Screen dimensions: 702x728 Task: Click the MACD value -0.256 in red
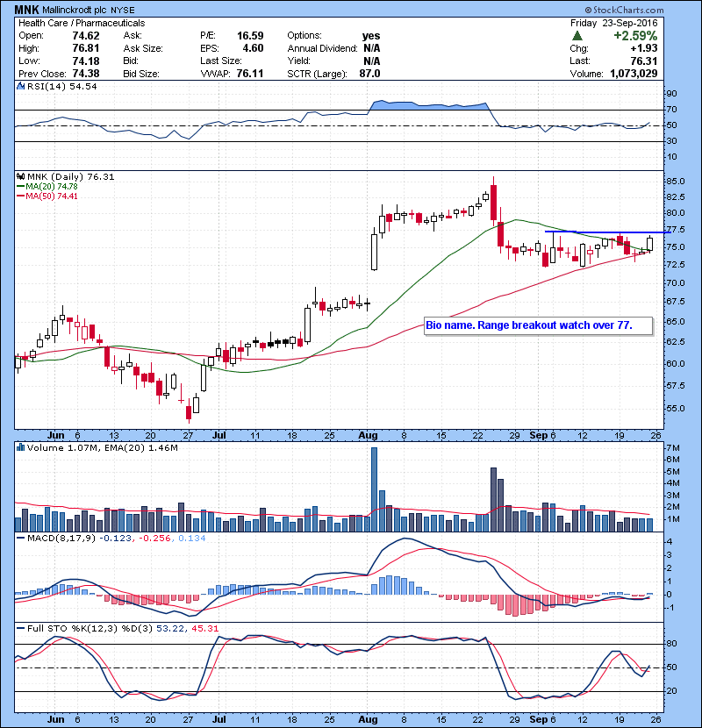[153, 539]
